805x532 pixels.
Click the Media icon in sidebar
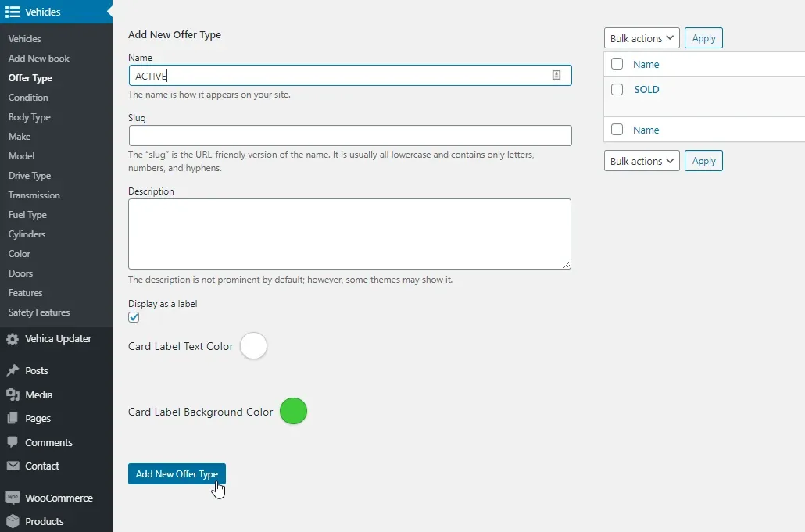13,395
